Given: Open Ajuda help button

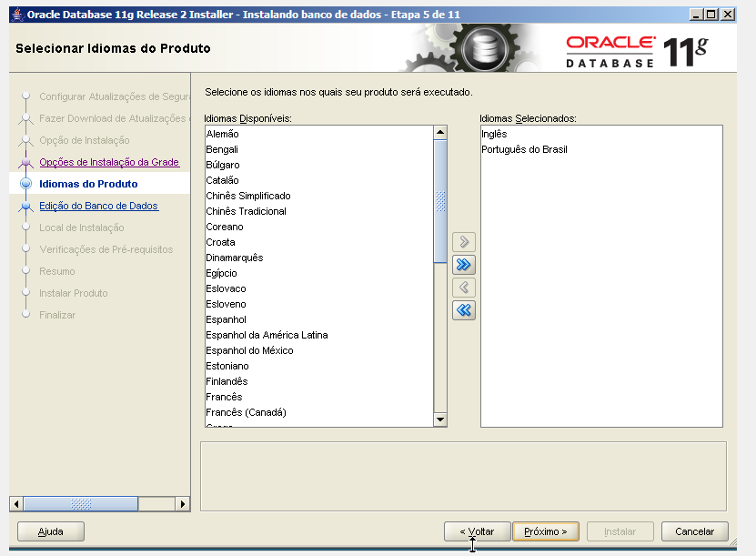Looking at the screenshot, I should tap(51, 531).
